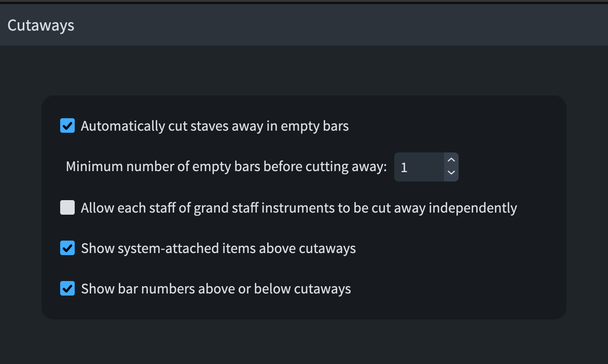This screenshot has width=608, height=364.
Task: Click the Cutaways section heading
Action: pos(41,25)
